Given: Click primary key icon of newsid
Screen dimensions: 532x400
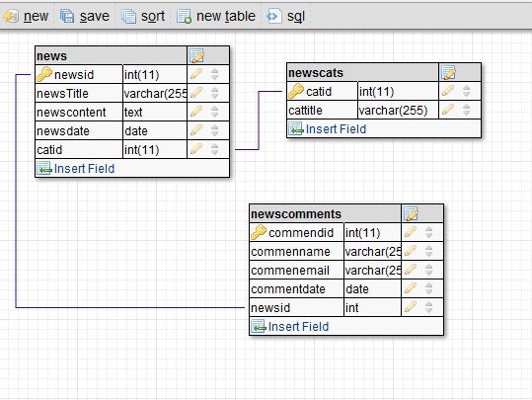Looking at the screenshot, I should point(44,74).
